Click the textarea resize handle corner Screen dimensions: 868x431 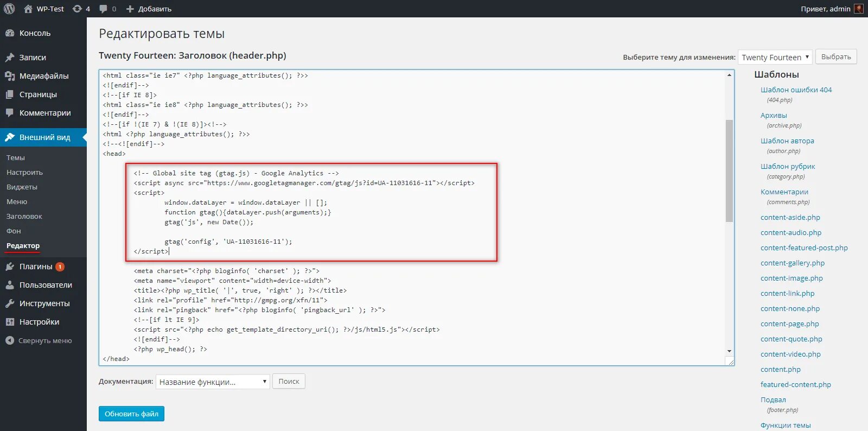coord(730,362)
